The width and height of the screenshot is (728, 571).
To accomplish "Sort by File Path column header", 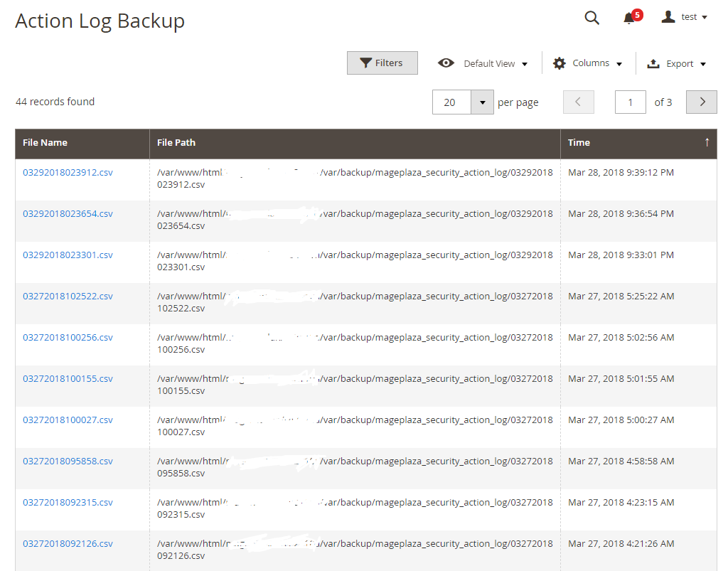I will point(176,142).
